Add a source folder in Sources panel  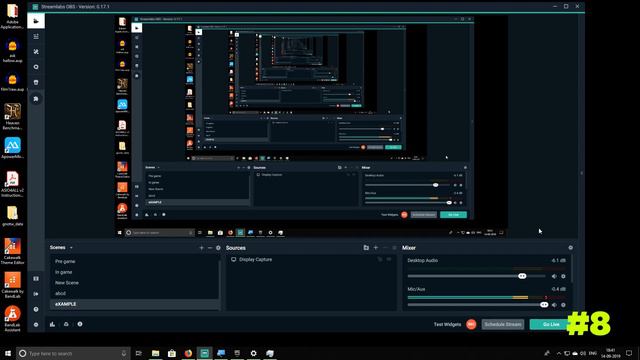pos(366,248)
